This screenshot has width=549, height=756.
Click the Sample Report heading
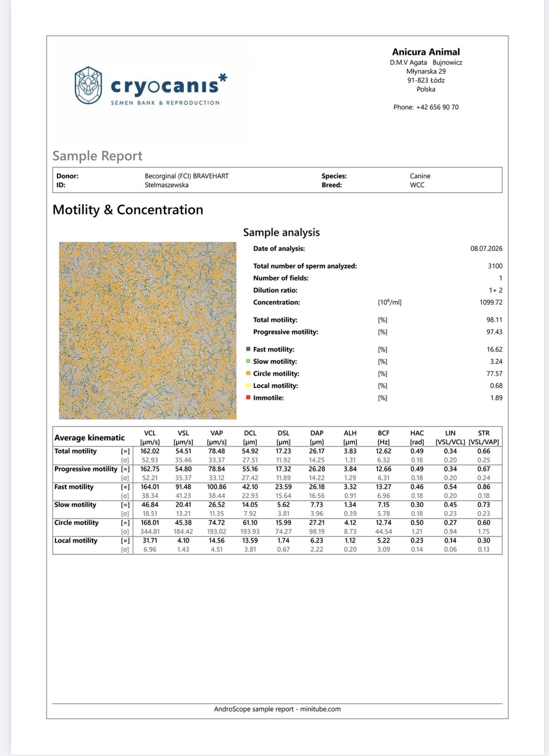tap(97, 156)
